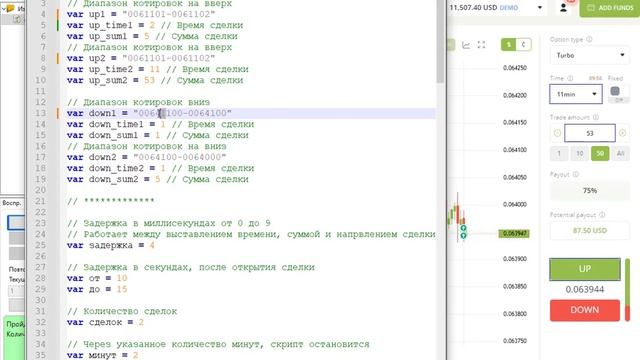Screen dimensions: 640x360
Task: Open the 11min time dropdown
Action: click(576, 94)
